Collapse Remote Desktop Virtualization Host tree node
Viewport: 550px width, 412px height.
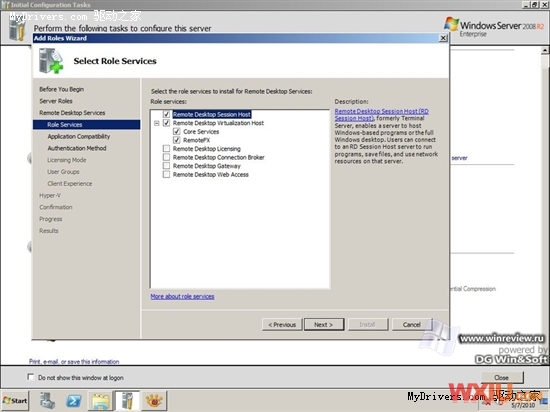[157, 123]
